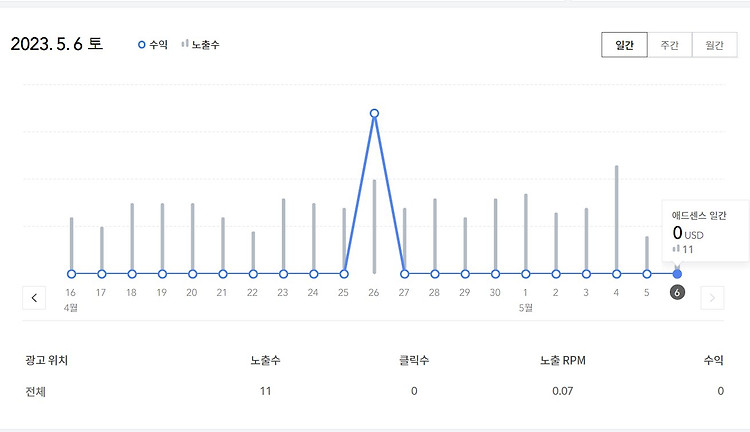Click the 2023. 5. 6 토 date heading
The width and height of the screenshot is (750, 432).
point(56,44)
